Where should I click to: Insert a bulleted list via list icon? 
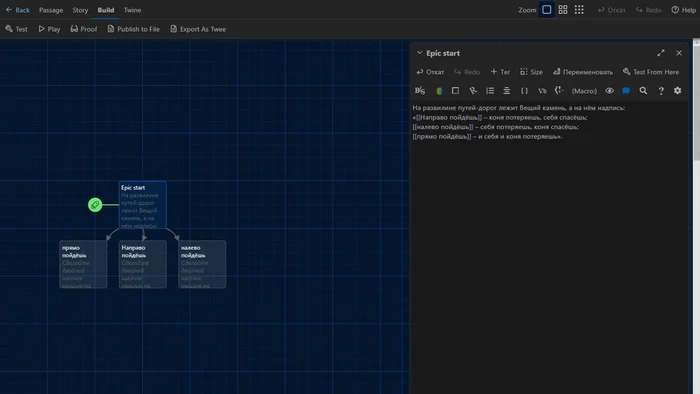click(x=490, y=91)
